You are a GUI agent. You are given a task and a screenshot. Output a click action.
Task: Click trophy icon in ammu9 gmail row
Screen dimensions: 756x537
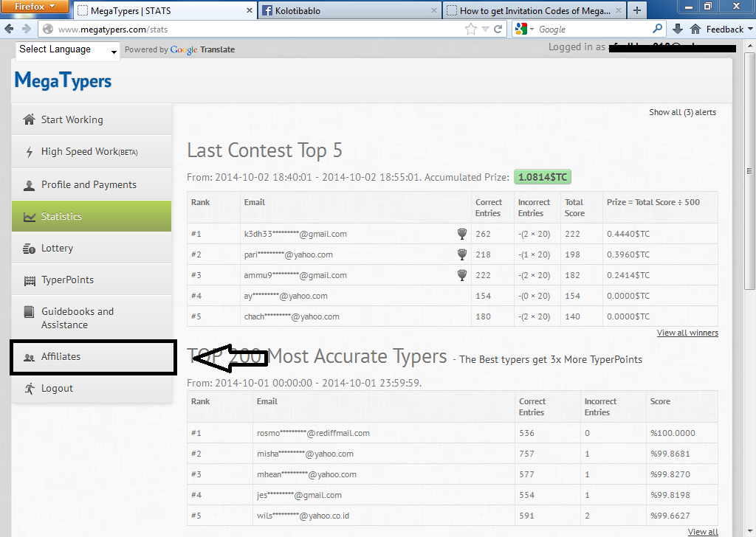[462, 275]
